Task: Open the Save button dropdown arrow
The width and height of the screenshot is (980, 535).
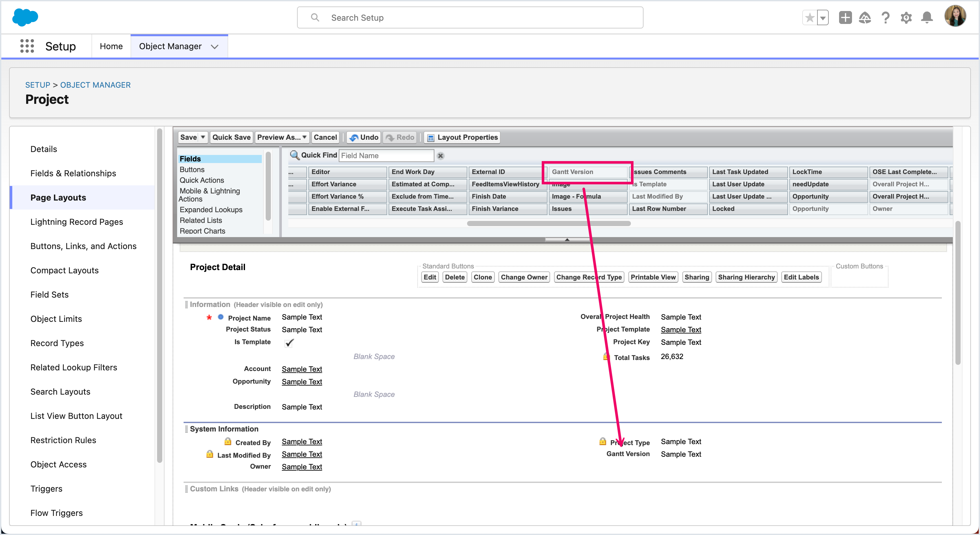Action: pyautogui.click(x=203, y=137)
